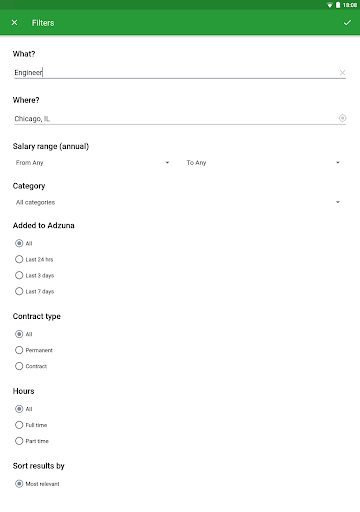Tap the Wi-Fi status icon
This screenshot has width=360, height=512.
[329, 5]
